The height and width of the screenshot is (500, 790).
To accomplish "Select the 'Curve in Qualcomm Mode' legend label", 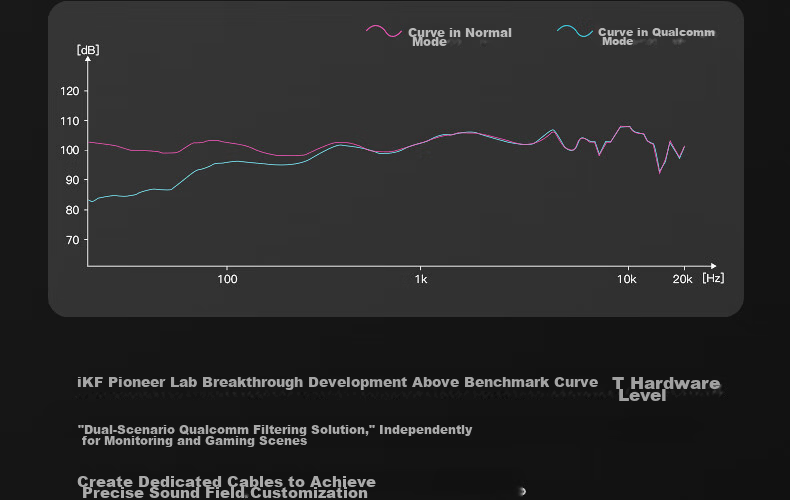I will click(656, 36).
